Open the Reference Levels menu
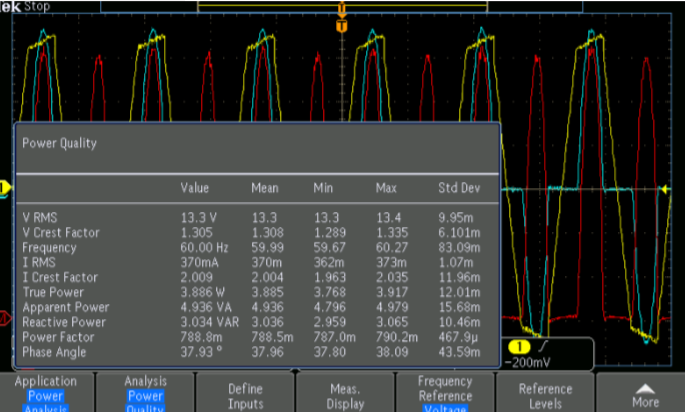The height and width of the screenshot is (412, 685). pos(545,392)
